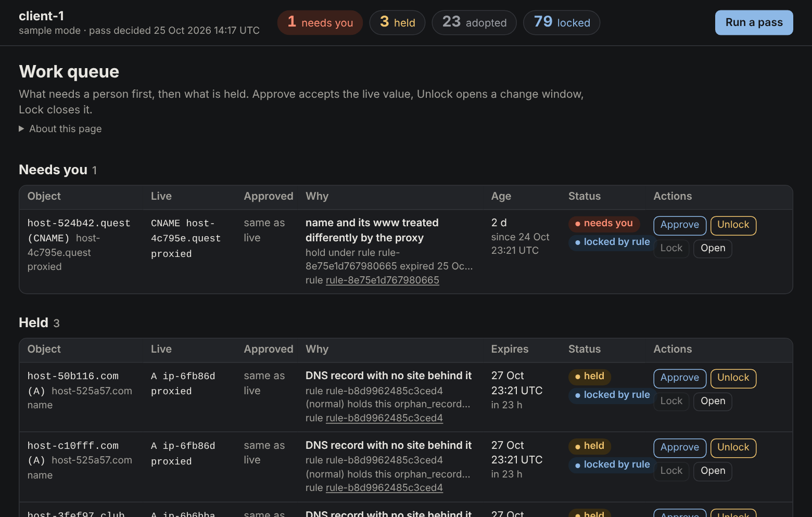Screen dimensions: 812x517
Task: Click 'locked by rule' badge in host-524b42.quest row
Action: (x=612, y=242)
